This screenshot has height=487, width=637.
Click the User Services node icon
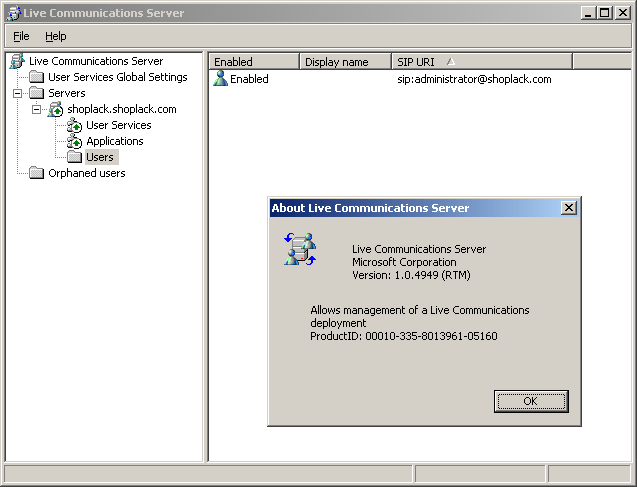pos(74,125)
